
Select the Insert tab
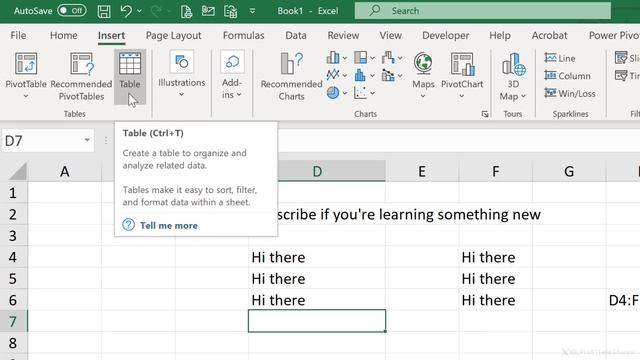tap(111, 36)
